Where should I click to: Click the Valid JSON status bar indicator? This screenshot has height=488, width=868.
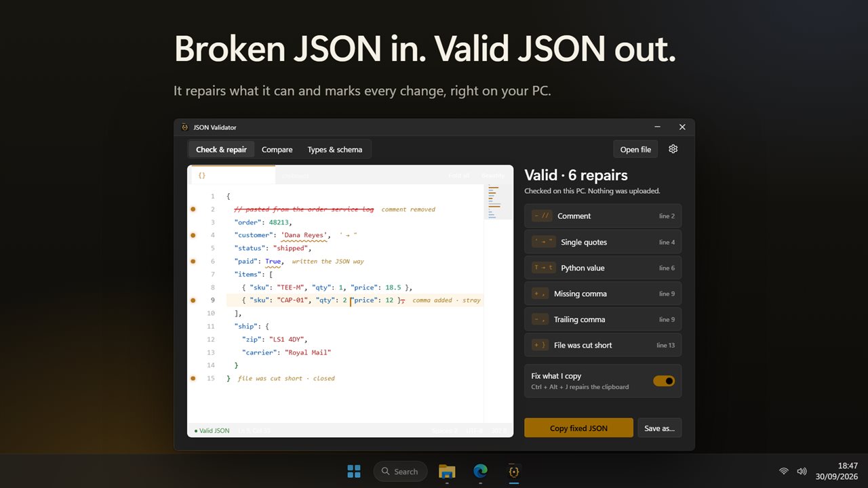pos(212,430)
